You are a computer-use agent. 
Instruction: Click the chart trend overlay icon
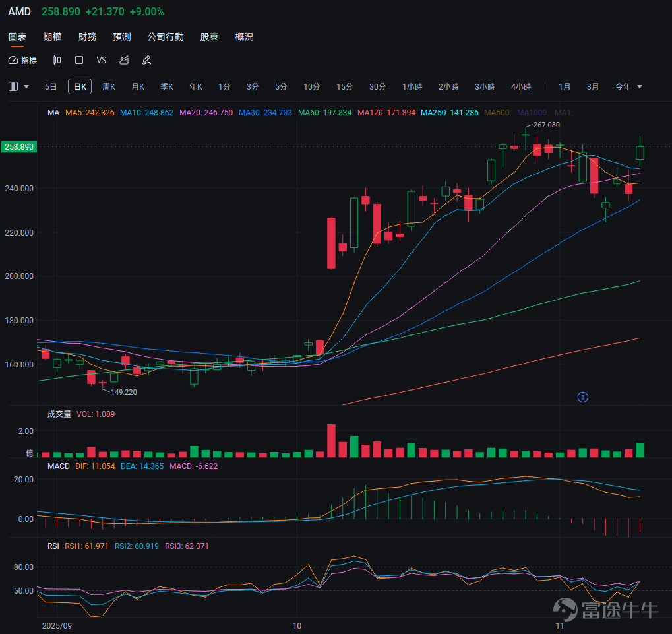[124, 61]
